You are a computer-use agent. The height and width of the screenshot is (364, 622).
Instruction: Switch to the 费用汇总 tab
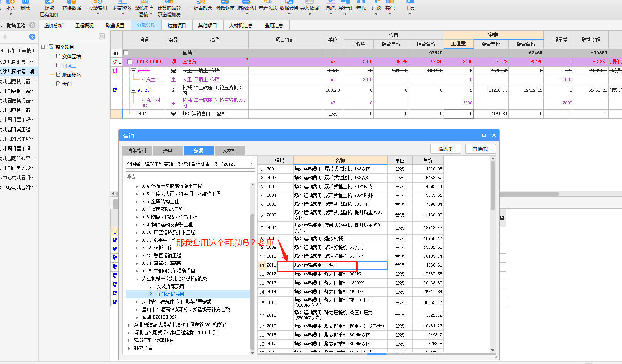point(274,25)
